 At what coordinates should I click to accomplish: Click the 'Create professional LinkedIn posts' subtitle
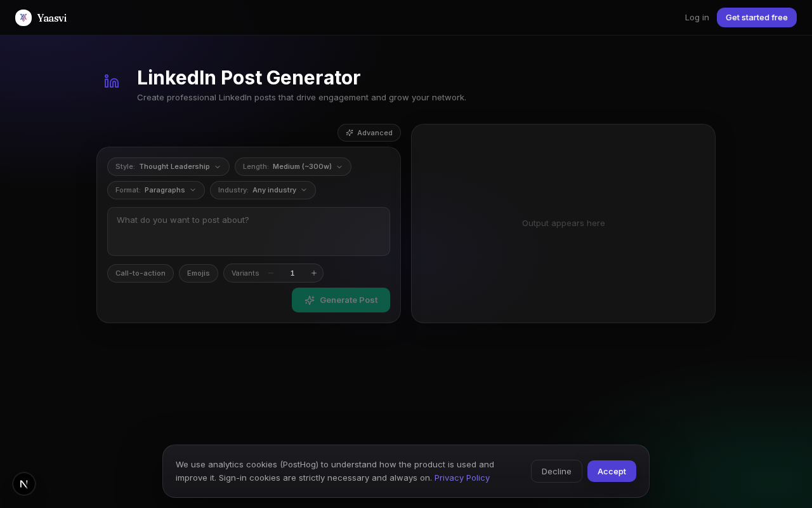301,98
